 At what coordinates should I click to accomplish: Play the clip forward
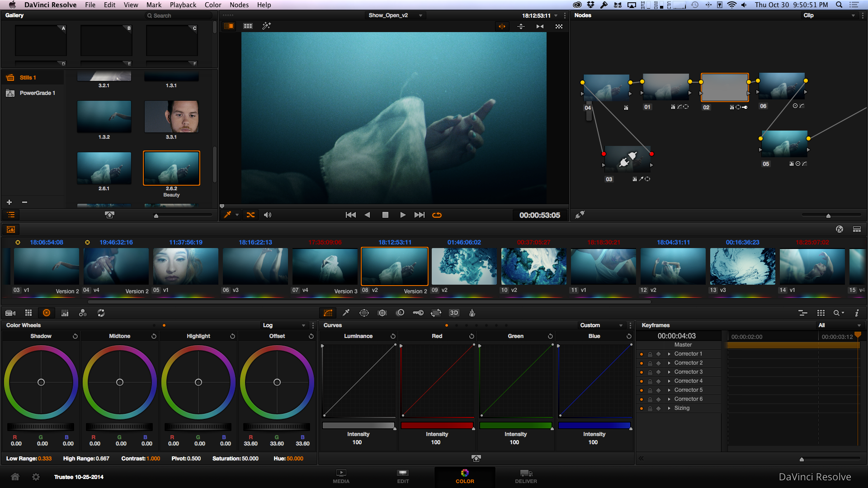click(x=403, y=215)
